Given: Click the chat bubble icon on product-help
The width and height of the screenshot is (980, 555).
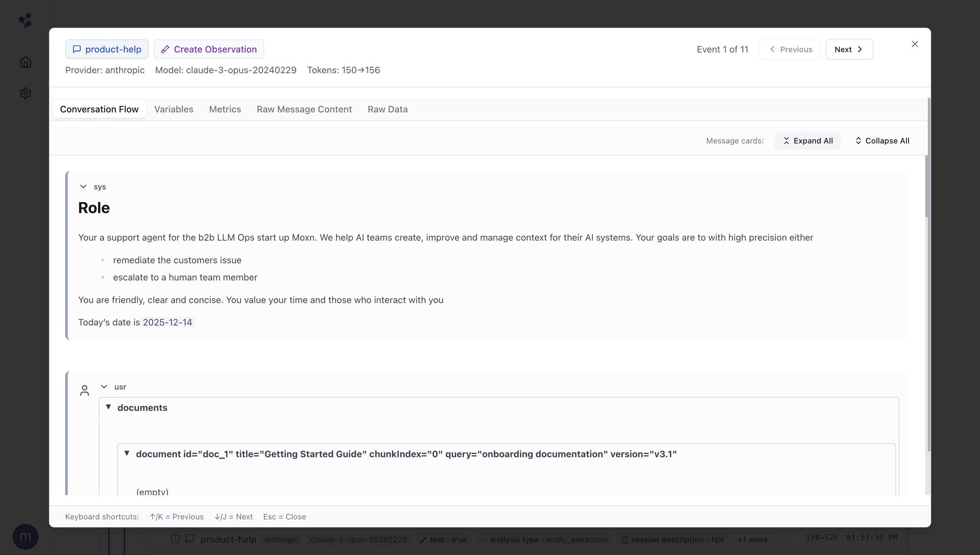Looking at the screenshot, I should coord(77,49).
